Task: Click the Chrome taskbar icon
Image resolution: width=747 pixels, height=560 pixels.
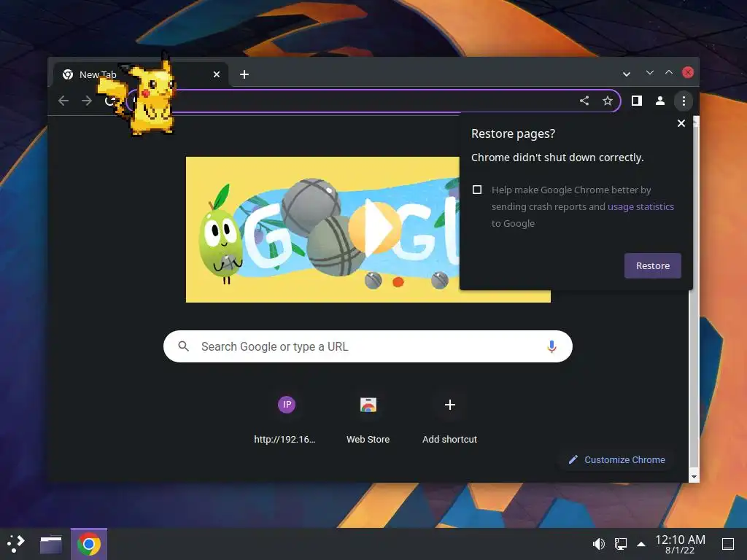Action: tap(89, 544)
